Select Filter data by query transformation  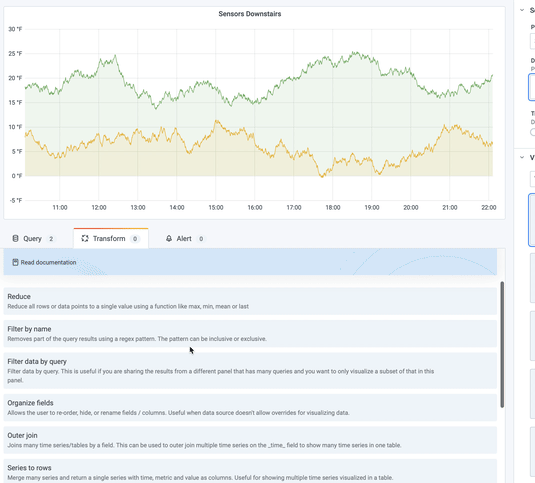pyautogui.click(x=250, y=370)
